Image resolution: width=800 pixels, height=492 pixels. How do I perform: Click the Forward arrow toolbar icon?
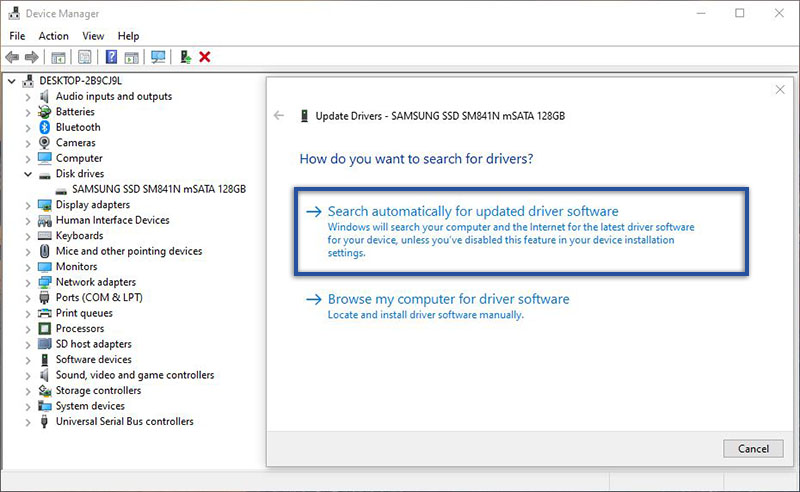[x=32, y=57]
